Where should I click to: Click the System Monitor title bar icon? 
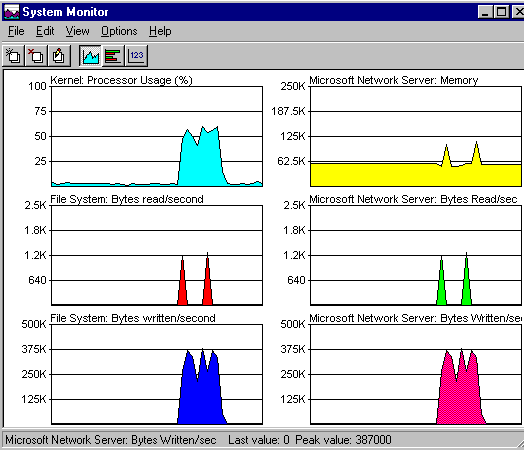point(11,12)
